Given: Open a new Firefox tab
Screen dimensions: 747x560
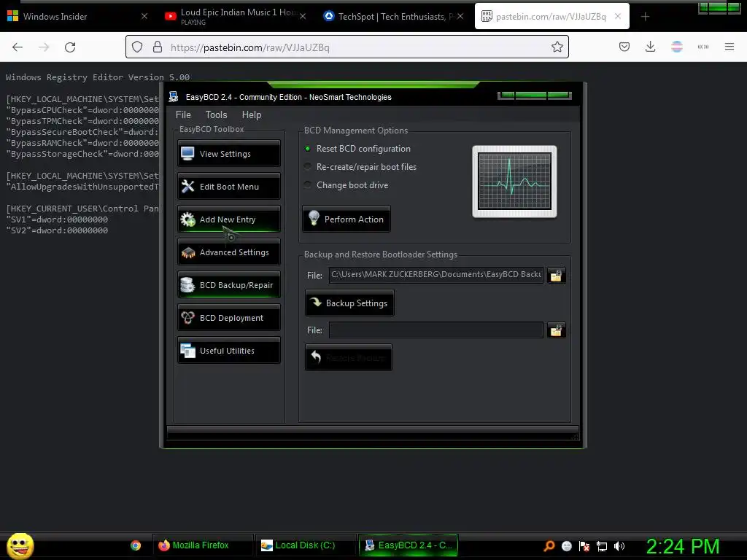Looking at the screenshot, I should [x=645, y=17].
